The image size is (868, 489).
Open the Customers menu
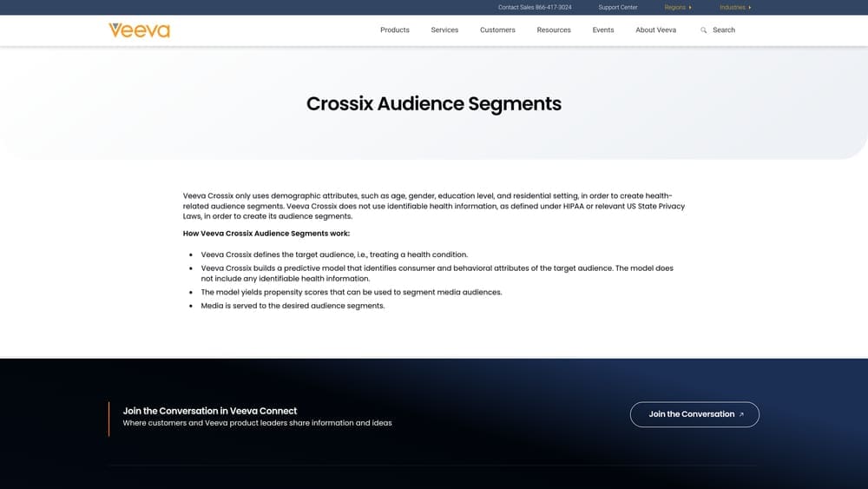tap(497, 30)
